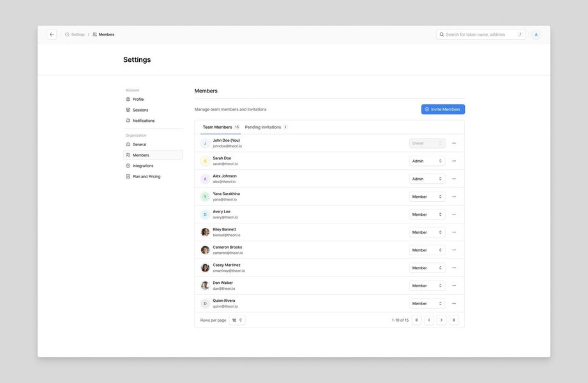Open the user avatar menu
Viewport: 588px width, 383px height.
tap(536, 34)
